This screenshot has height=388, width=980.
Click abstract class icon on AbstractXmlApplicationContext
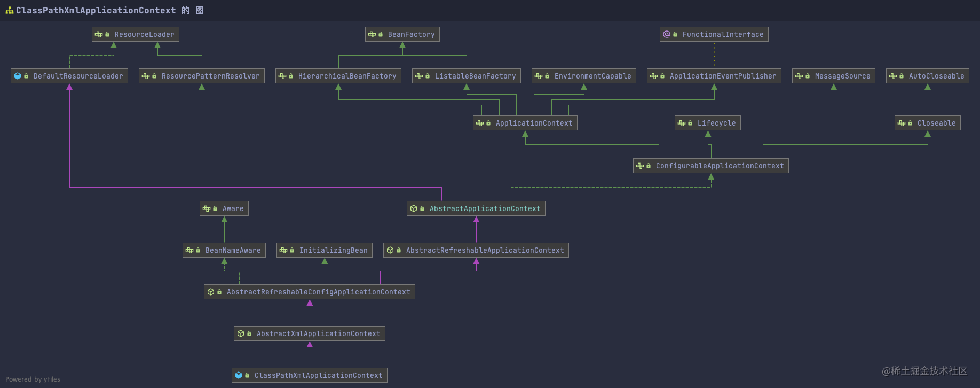pos(241,333)
